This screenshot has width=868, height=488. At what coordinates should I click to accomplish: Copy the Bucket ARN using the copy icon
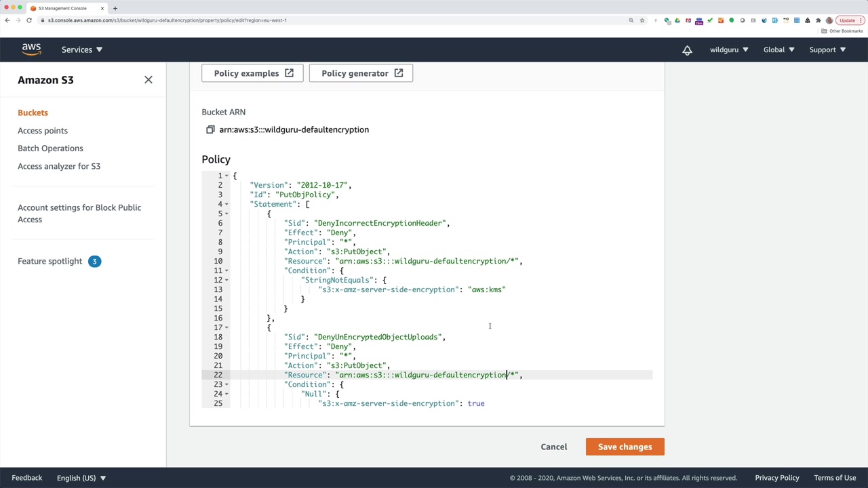210,129
